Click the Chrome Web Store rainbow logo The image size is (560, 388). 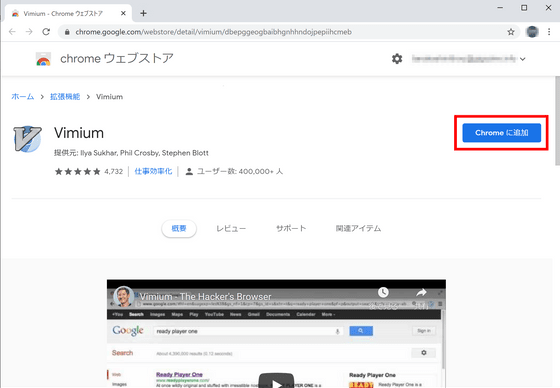(43, 59)
